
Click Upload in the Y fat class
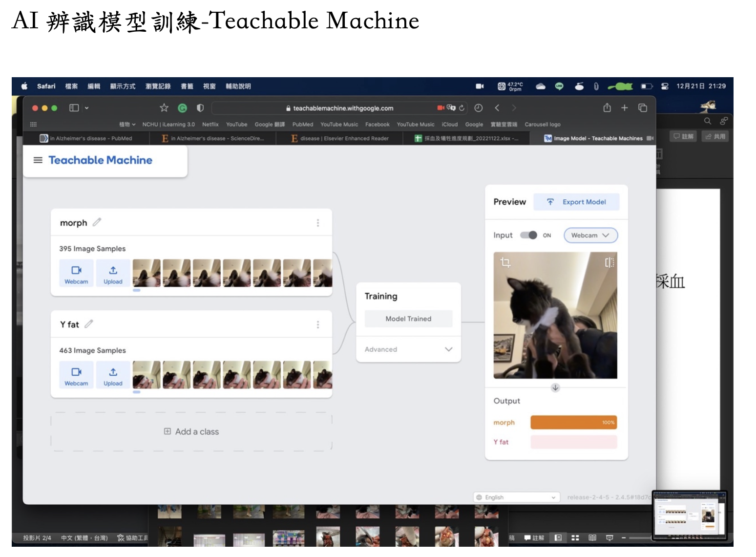click(x=113, y=376)
